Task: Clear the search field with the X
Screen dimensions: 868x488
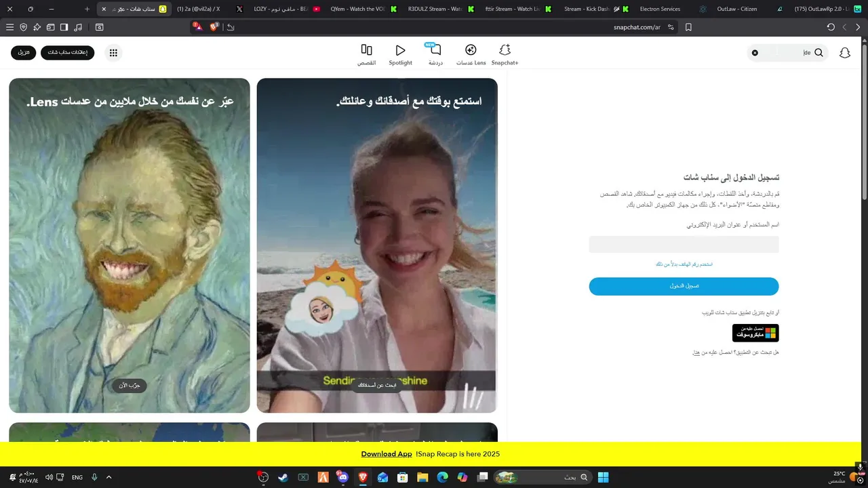Action: 755,53
